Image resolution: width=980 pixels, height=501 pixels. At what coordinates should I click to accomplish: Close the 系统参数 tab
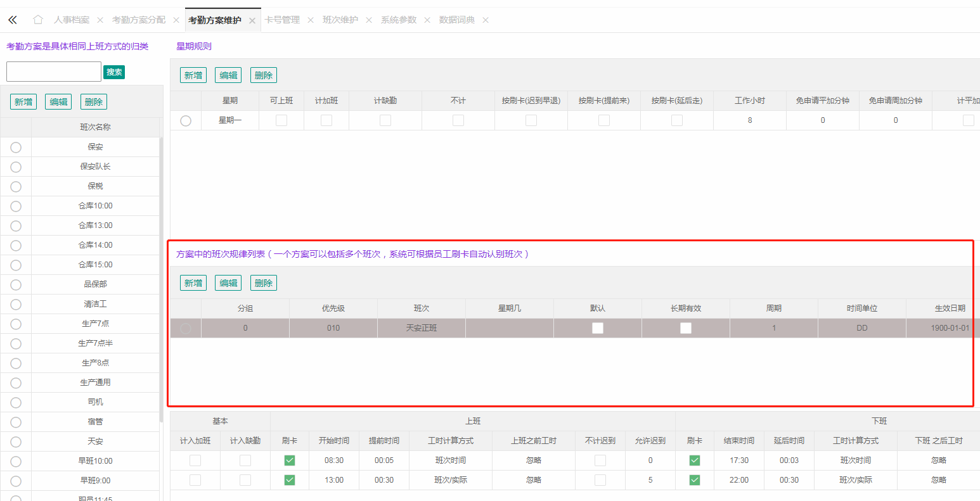427,20
